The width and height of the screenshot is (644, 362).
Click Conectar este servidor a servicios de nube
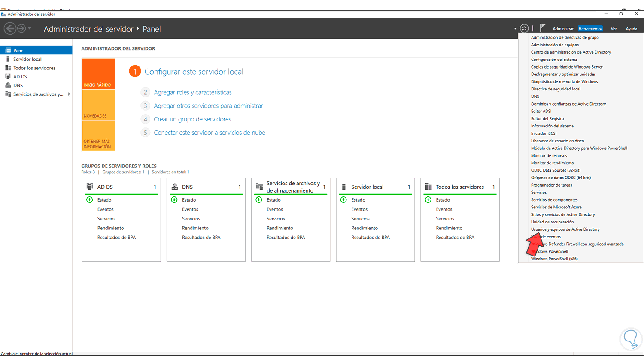coord(210,133)
